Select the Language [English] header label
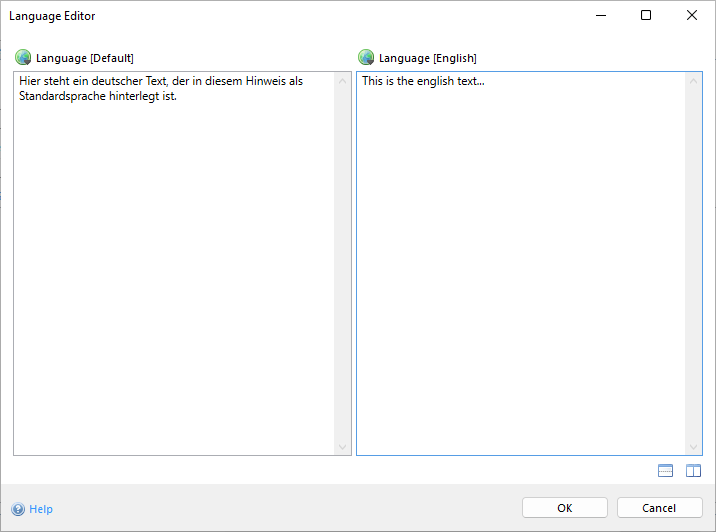The height and width of the screenshot is (532, 716). coord(428,58)
